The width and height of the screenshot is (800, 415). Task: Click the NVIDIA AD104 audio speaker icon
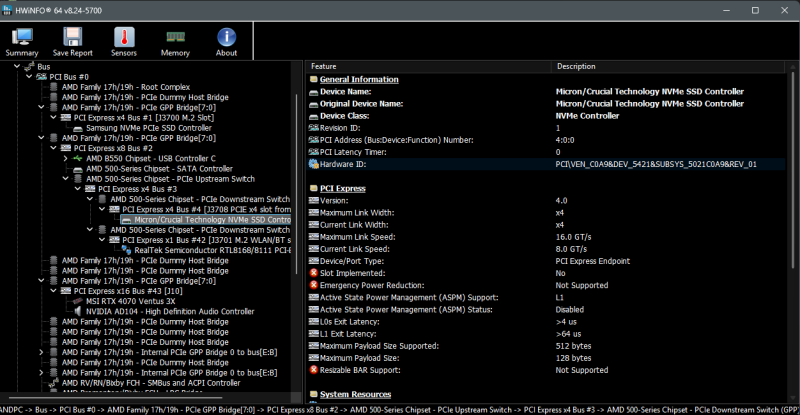click(78, 311)
